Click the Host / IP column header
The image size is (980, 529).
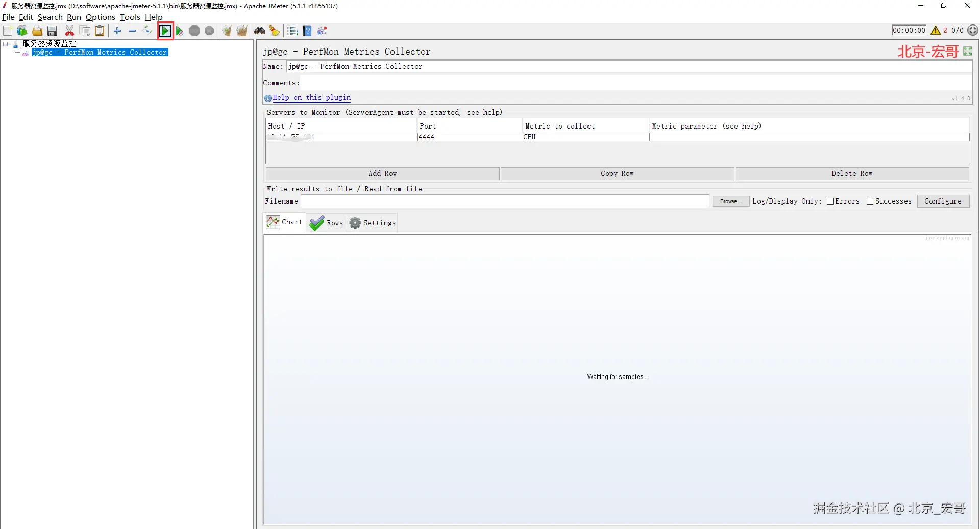341,126
